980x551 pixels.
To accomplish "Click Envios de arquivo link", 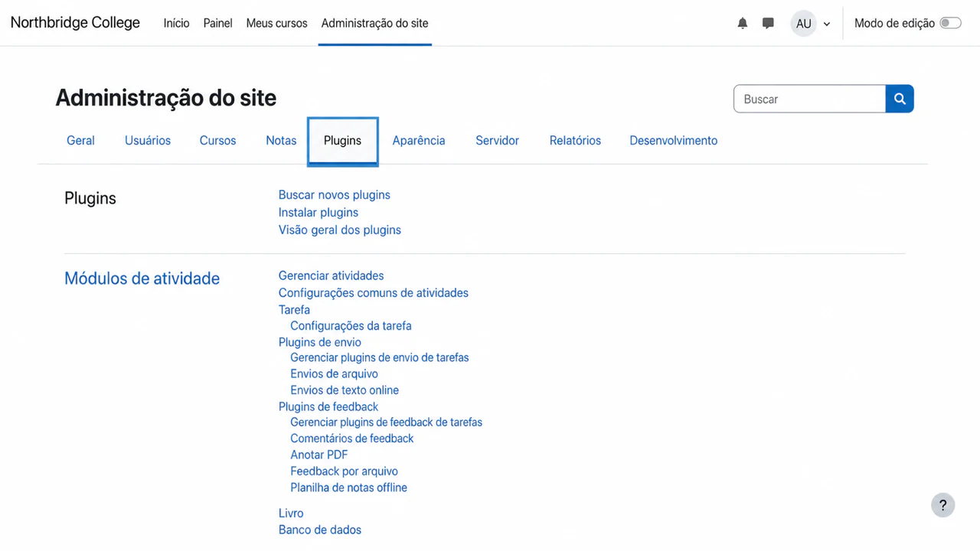I will pos(334,374).
